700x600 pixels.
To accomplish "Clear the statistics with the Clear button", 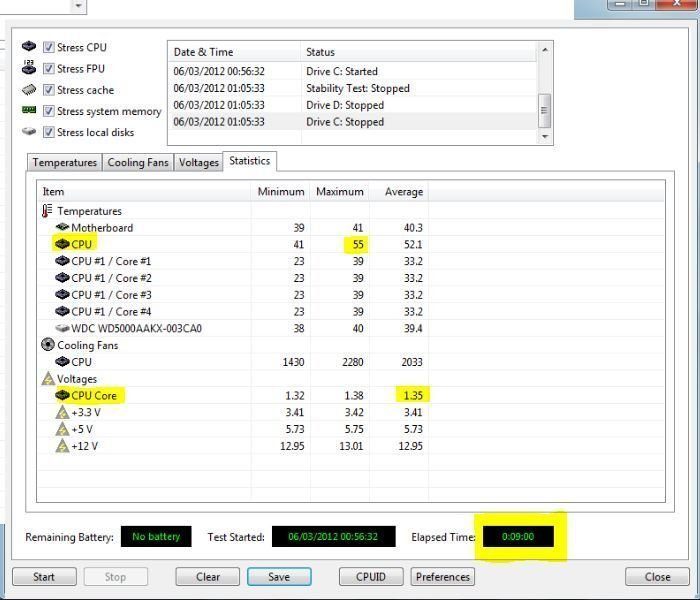I will [x=208, y=577].
